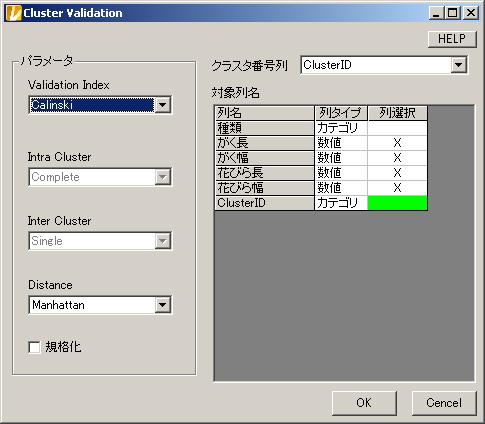The image size is (485, 424).
Task: Click the OK button
Action: tap(364, 403)
